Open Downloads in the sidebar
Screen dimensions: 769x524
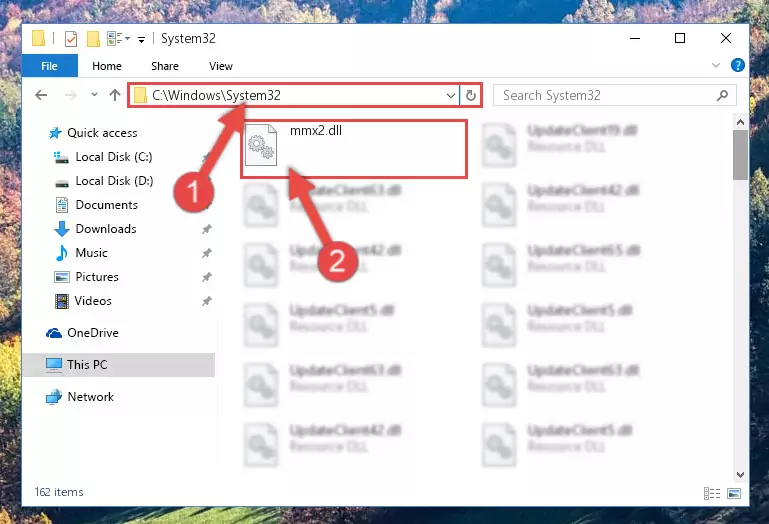pyautogui.click(x=95, y=229)
